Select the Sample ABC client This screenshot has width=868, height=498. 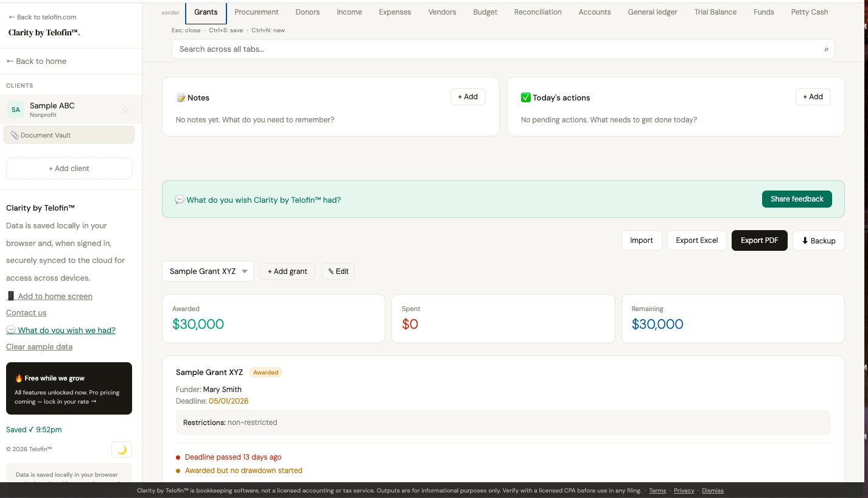pyautogui.click(x=71, y=110)
